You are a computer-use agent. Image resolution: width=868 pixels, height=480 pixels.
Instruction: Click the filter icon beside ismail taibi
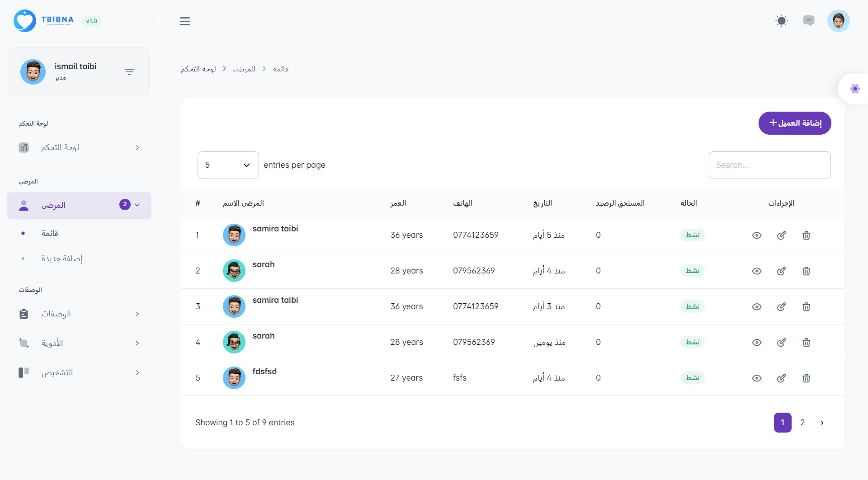point(129,72)
